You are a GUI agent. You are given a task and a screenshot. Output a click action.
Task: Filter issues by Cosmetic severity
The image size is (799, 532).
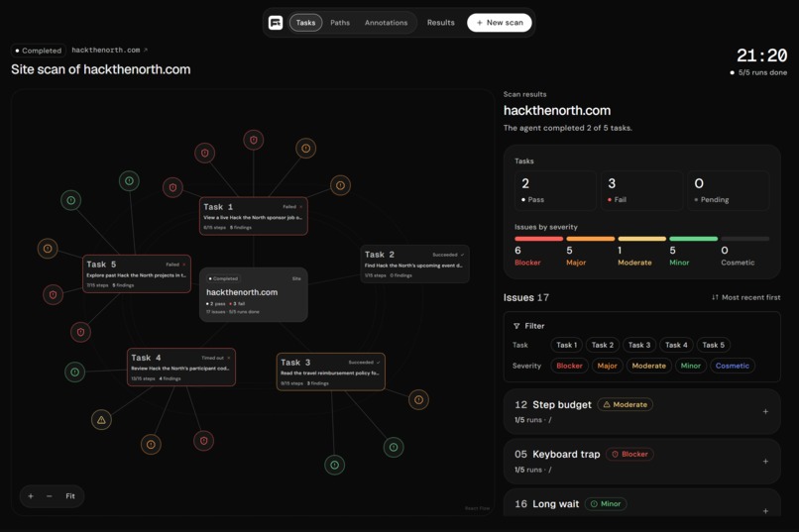[733, 366]
